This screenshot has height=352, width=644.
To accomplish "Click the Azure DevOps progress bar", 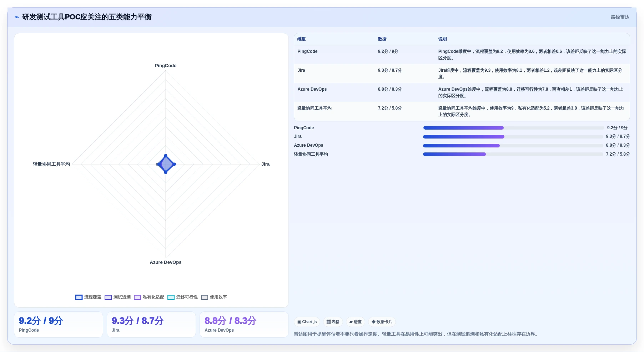I will [x=513, y=146].
